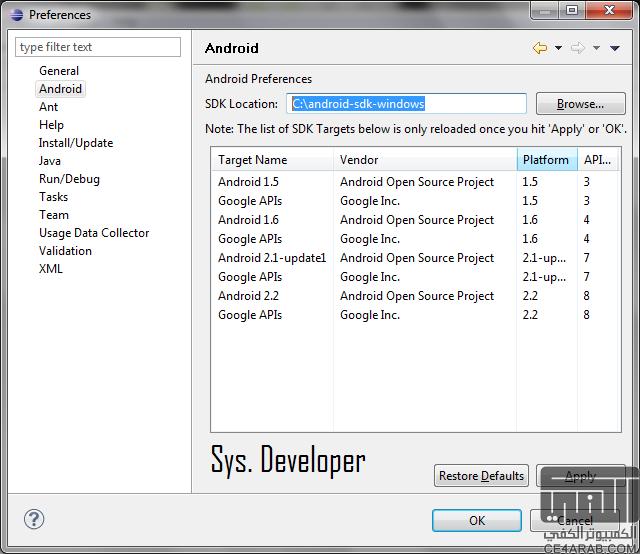Sort by Vendor column header

(425, 160)
